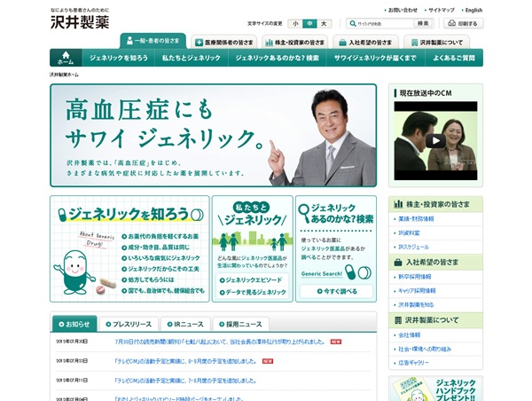Open IRスケジュール sidebar link
Viewport: 532px width, 401px height.
point(413,247)
